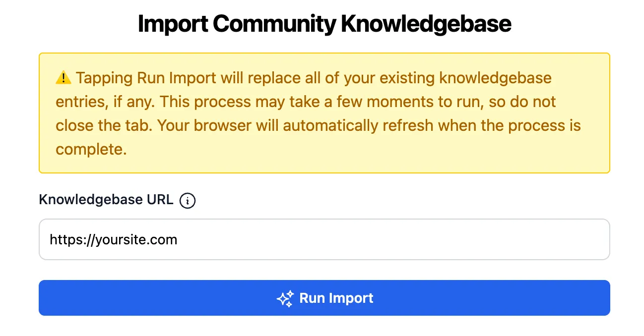Viewport: 644px width, 336px height.
Task: Click the Import Community Knowledgebase heading
Action: point(324,23)
